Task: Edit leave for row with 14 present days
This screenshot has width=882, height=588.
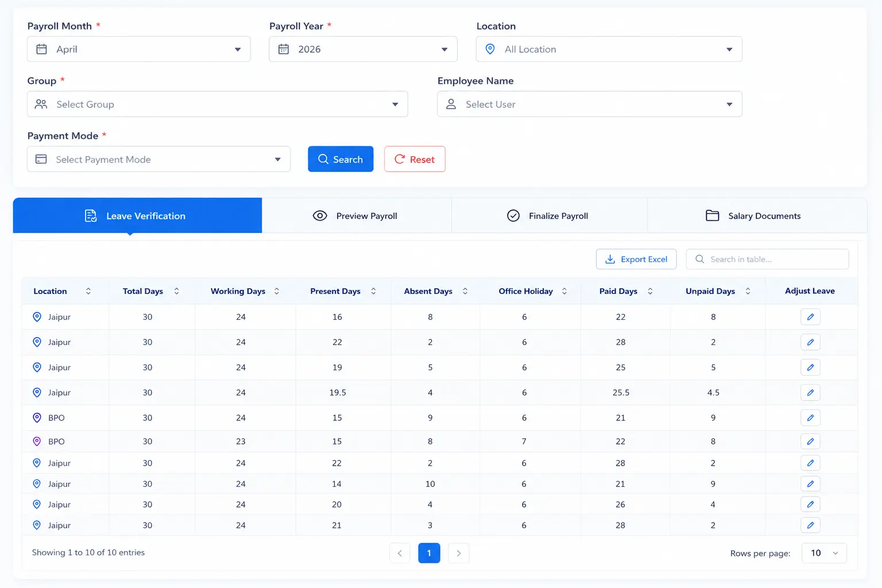Action: point(810,484)
